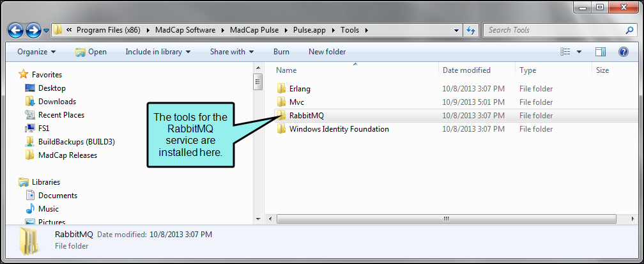Open Include in library menu
644x264 pixels.
coord(158,52)
